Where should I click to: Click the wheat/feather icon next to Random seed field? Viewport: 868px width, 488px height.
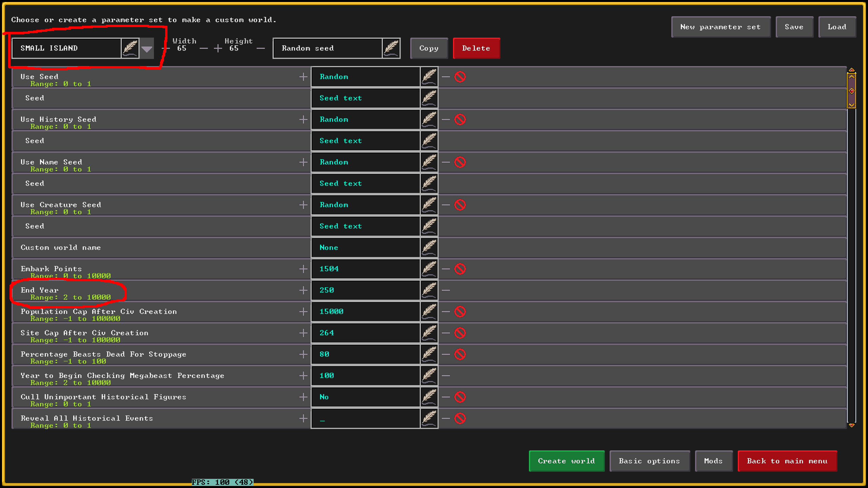[392, 48]
